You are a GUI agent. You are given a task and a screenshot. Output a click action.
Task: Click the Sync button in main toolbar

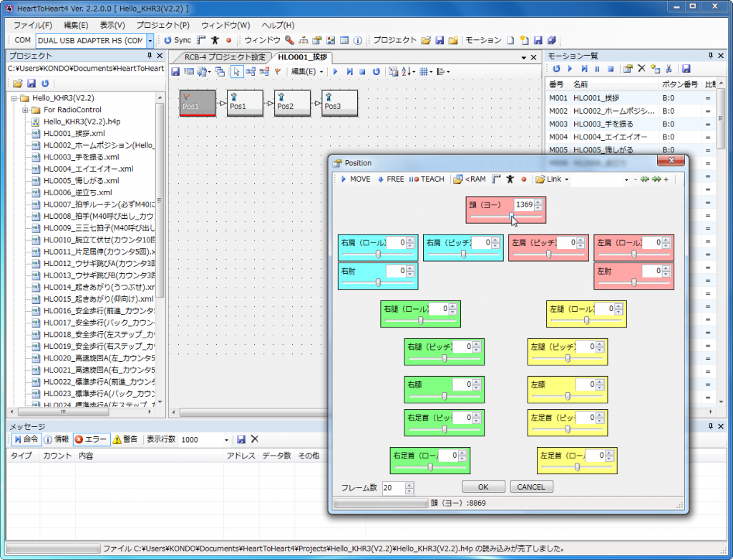click(x=178, y=40)
